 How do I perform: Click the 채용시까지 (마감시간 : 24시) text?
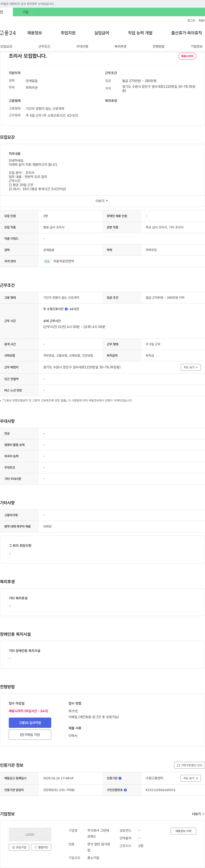point(28,711)
